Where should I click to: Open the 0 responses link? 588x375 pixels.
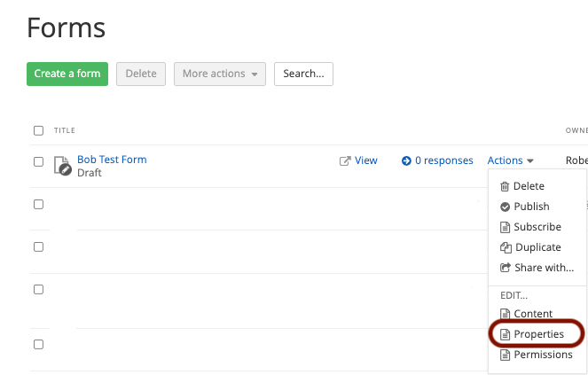(x=444, y=160)
